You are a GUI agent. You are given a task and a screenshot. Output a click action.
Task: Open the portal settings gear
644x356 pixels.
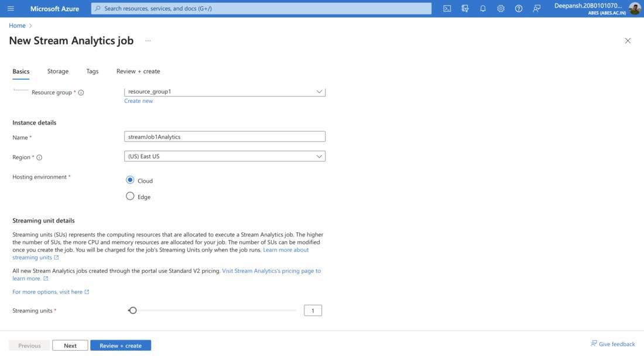point(501,9)
